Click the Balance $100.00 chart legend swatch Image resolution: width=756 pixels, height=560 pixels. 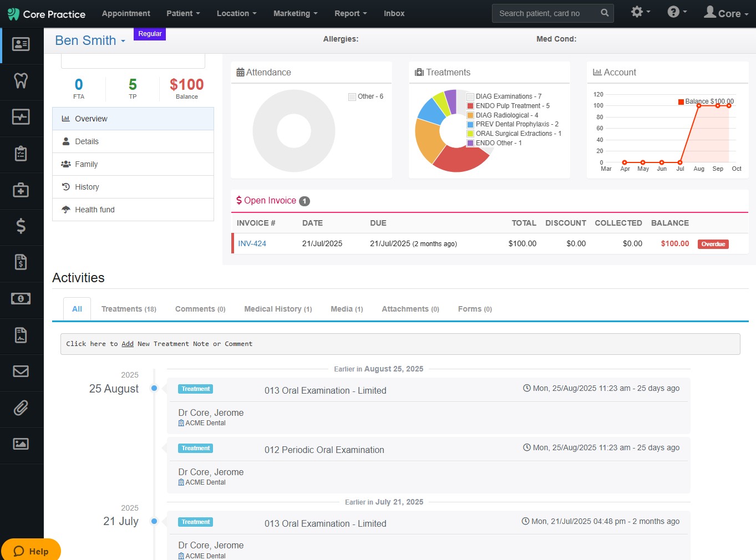click(681, 101)
